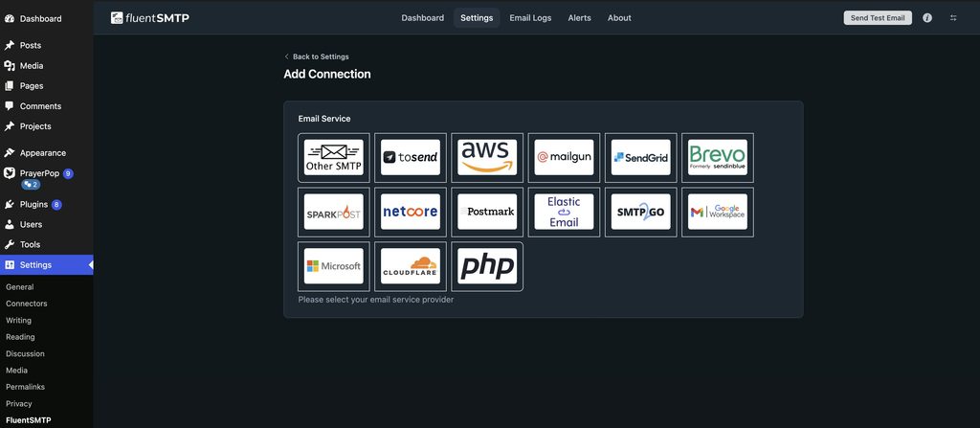The height and width of the screenshot is (428, 980).
Task: Select Postmark as email service
Action: pos(487,213)
